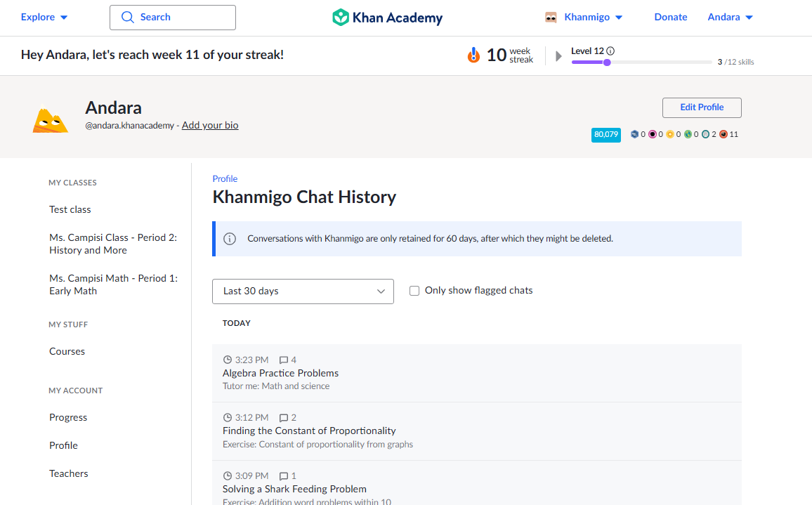Click the 3/12 skills label
The height and width of the screenshot is (505, 812).
(x=735, y=62)
